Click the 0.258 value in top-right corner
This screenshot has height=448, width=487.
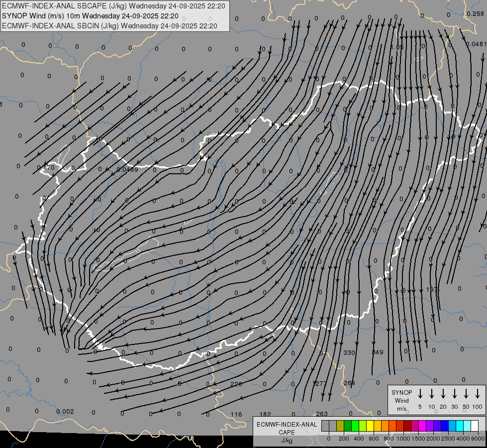click(x=475, y=13)
